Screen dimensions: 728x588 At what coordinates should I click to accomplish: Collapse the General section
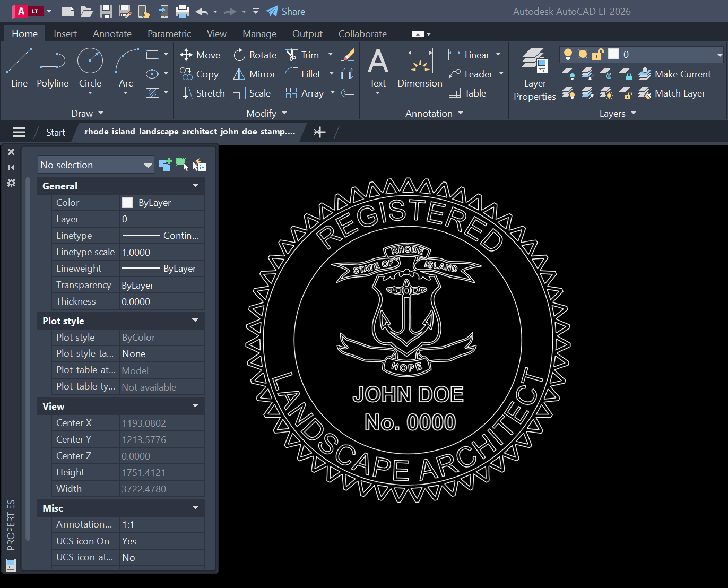tap(195, 186)
